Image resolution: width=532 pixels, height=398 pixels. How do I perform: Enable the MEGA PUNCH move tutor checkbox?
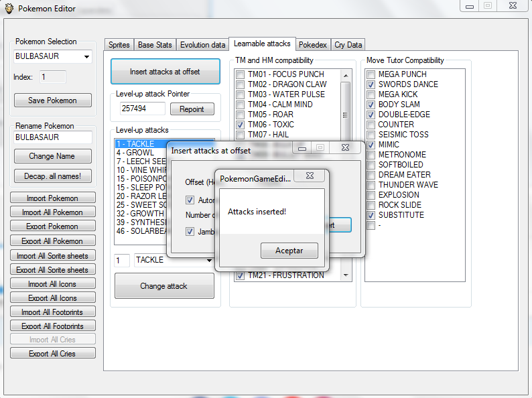point(371,74)
